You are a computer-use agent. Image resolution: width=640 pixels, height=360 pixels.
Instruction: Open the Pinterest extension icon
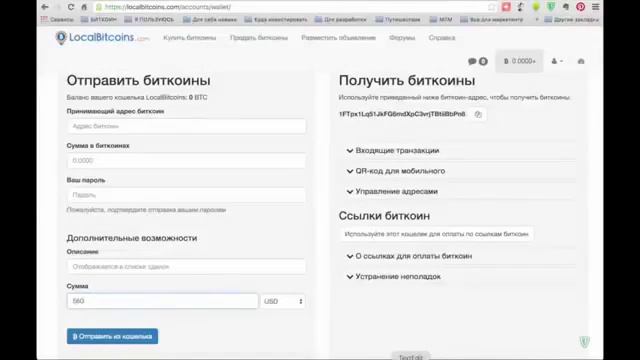coord(580,7)
